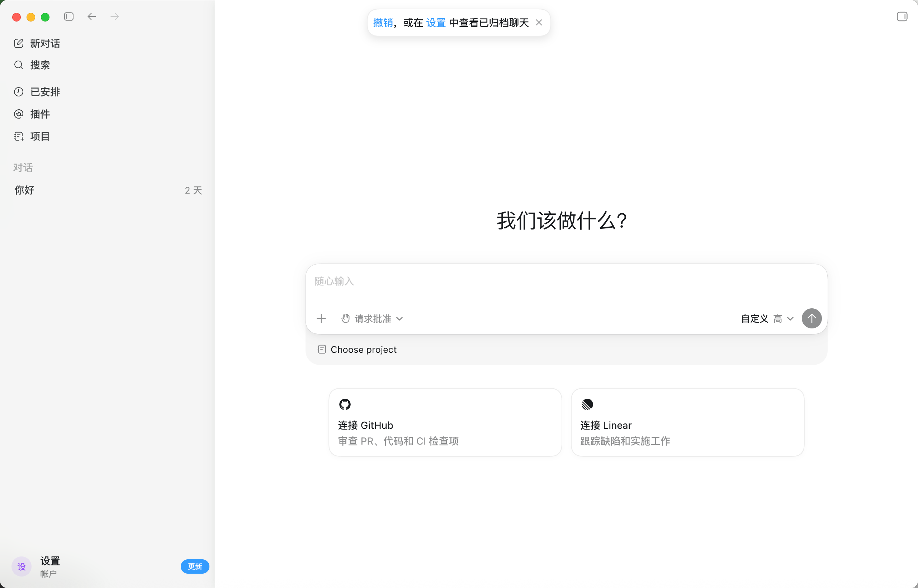
Task: Click the 新对话 compose icon
Action: 19,43
